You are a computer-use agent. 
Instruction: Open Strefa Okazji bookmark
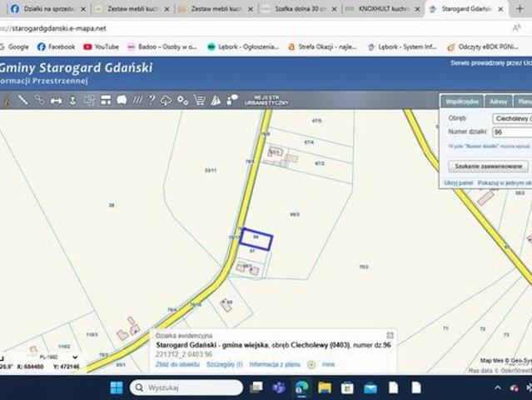pos(322,47)
